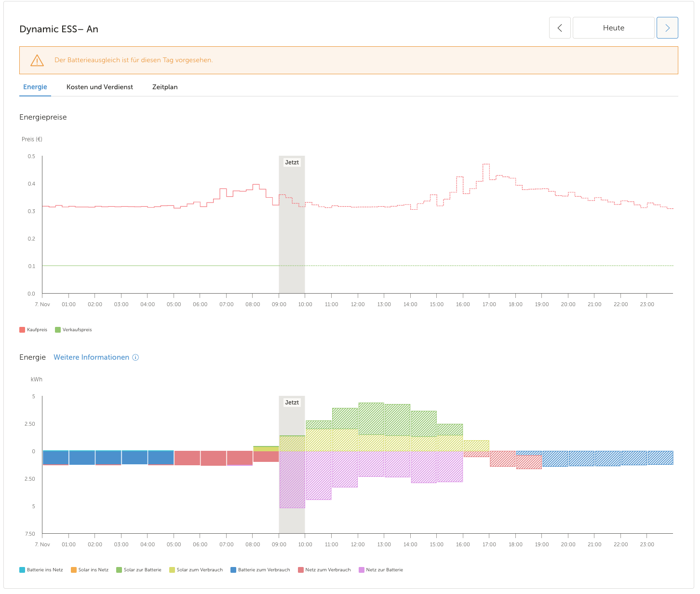This screenshot has width=700, height=594.
Task: Click info icon beside Weitere Informationen
Action: click(135, 357)
